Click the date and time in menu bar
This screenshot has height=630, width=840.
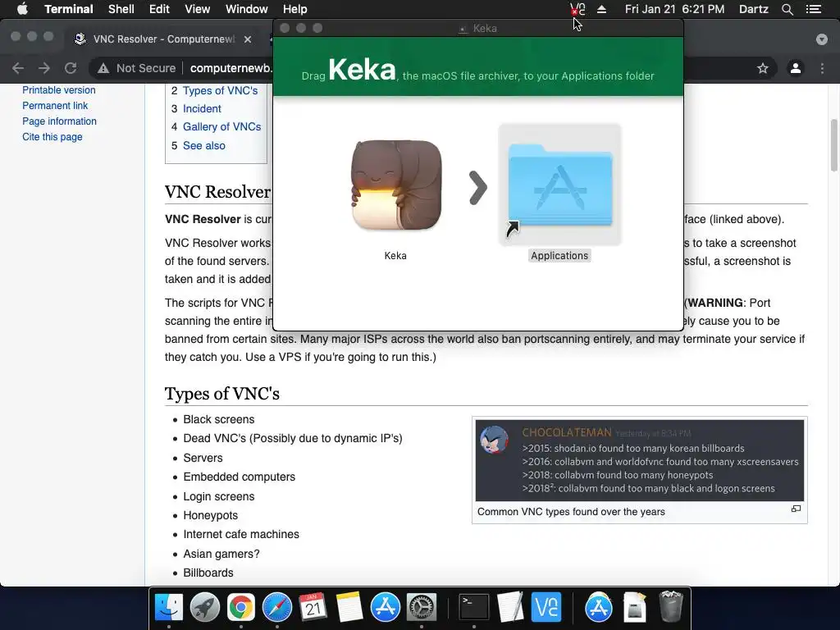674,9
